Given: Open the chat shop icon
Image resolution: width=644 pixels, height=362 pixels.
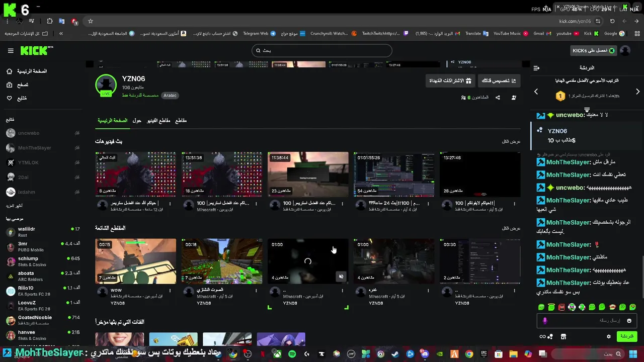Looking at the screenshot, I should (x=563, y=337).
